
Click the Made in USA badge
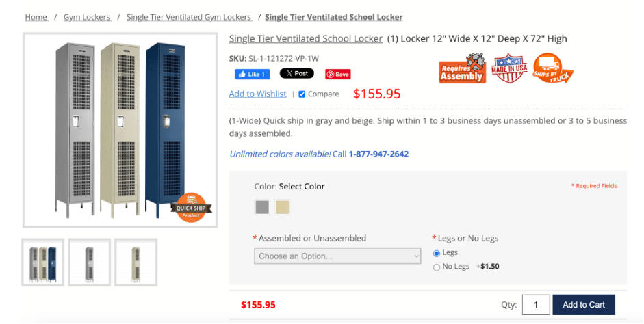point(508,69)
